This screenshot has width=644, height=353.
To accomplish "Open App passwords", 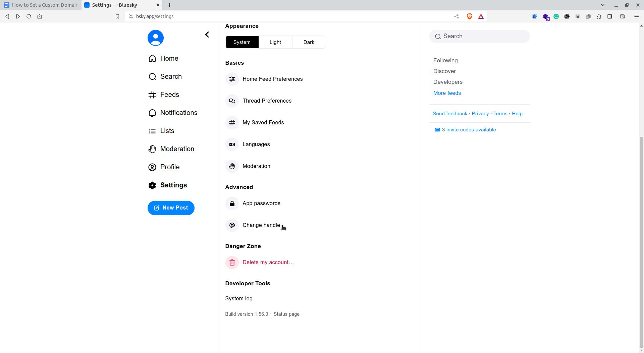I will click(261, 203).
